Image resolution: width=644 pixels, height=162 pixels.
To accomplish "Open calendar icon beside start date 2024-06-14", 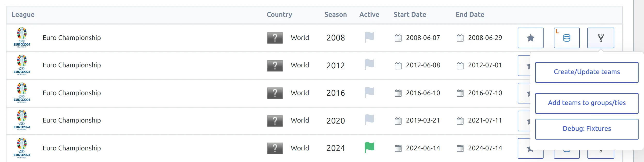I will [398, 148].
